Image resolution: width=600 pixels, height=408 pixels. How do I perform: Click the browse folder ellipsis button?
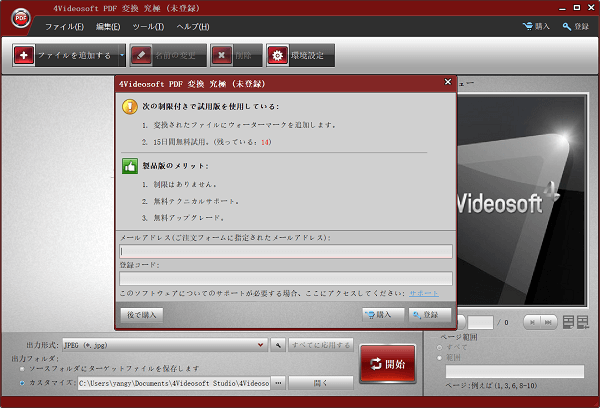pyautogui.click(x=279, y=382)
